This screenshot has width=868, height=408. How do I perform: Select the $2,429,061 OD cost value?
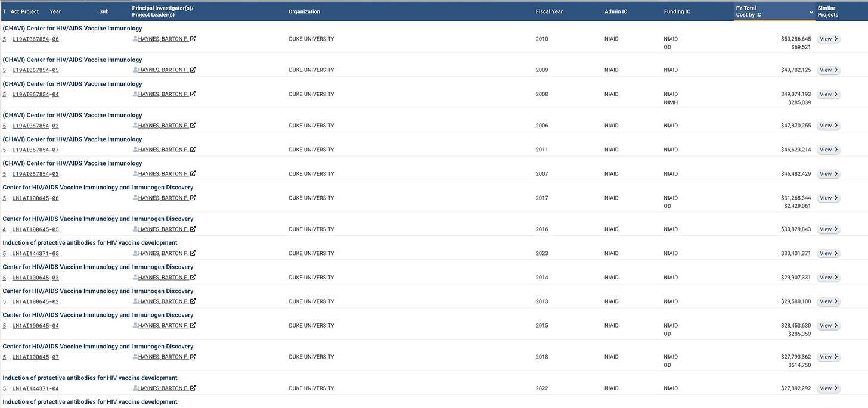(x=798, y=206)
